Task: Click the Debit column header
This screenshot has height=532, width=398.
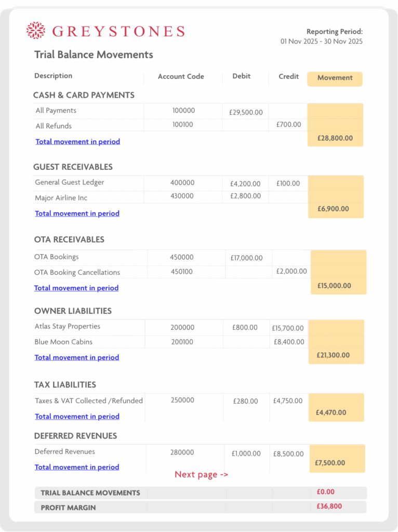Action: tap(241, 76)
